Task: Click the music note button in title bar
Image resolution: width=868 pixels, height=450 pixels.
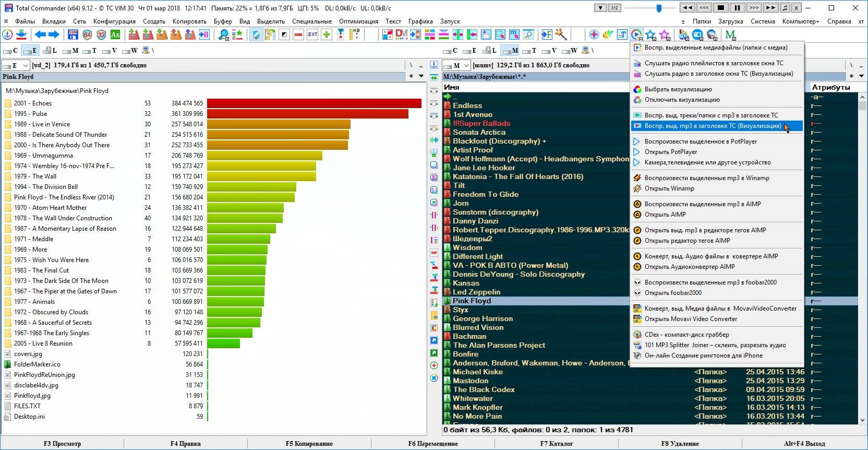Action: click(x=785, y=8)
